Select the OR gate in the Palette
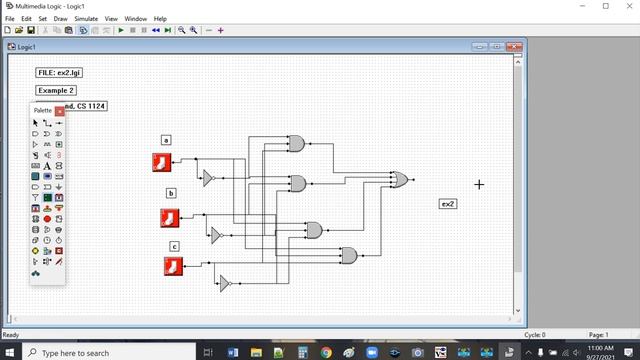The width and height of the screenshot is (640, 360). [x=47, y=133]
